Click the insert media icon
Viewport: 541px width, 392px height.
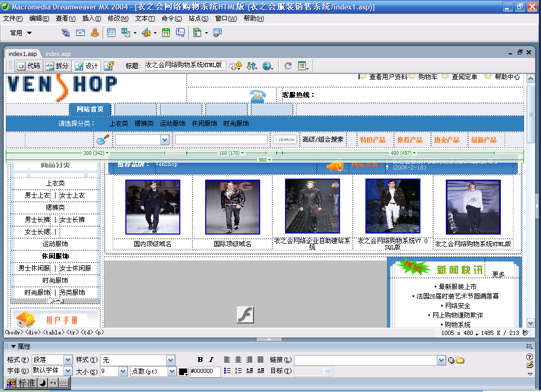[146, 33]
